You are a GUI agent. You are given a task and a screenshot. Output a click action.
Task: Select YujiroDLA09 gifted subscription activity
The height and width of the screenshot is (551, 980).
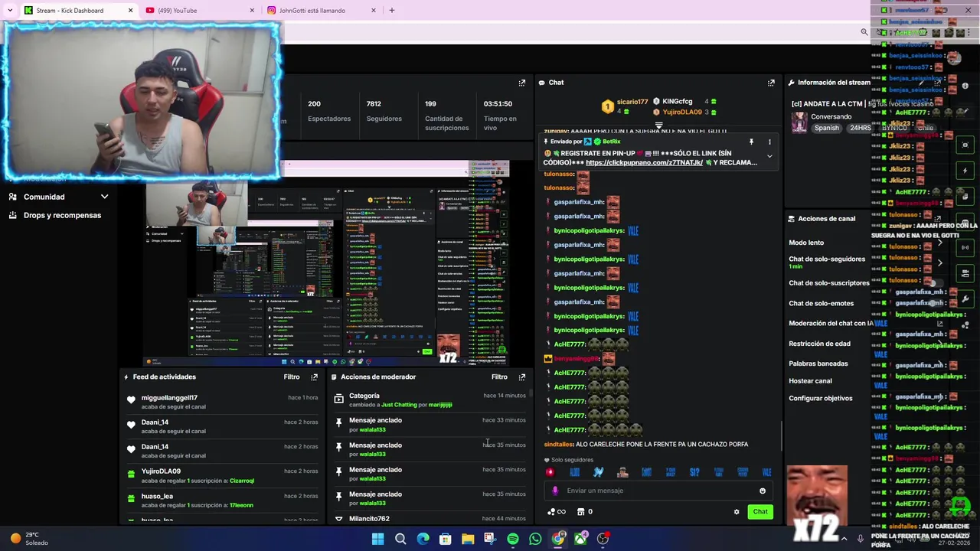click(222, 475)
